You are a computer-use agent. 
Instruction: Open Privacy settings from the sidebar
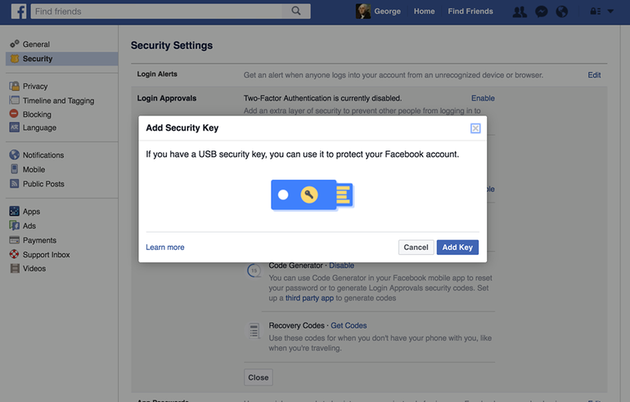pyautogui.click(x=35, y=86)
